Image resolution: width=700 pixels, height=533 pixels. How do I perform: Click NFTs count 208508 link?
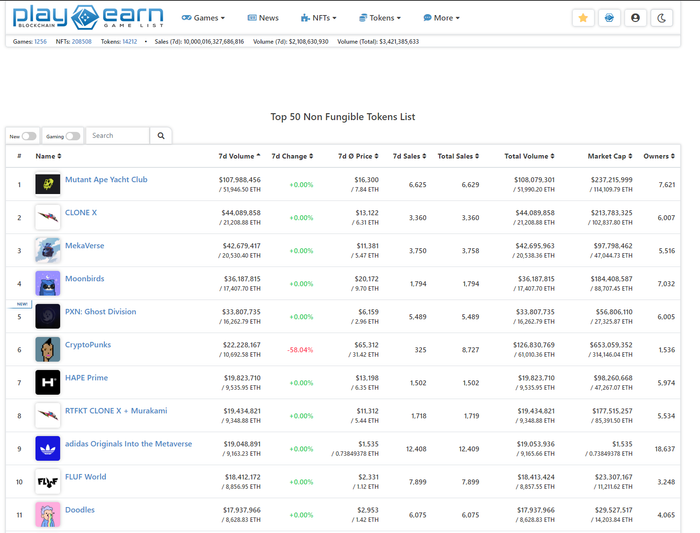tap(82, 42)
